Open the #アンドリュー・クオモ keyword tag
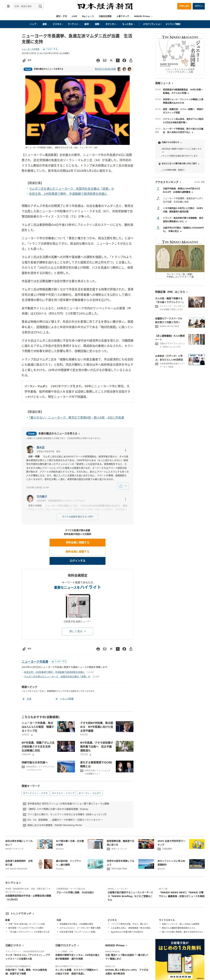Screen dimensions: 210x980 (35, 793)
